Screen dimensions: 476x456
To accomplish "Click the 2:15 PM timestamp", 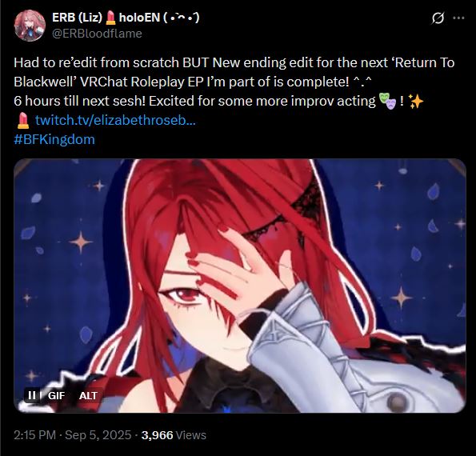I will click(34, 435).
